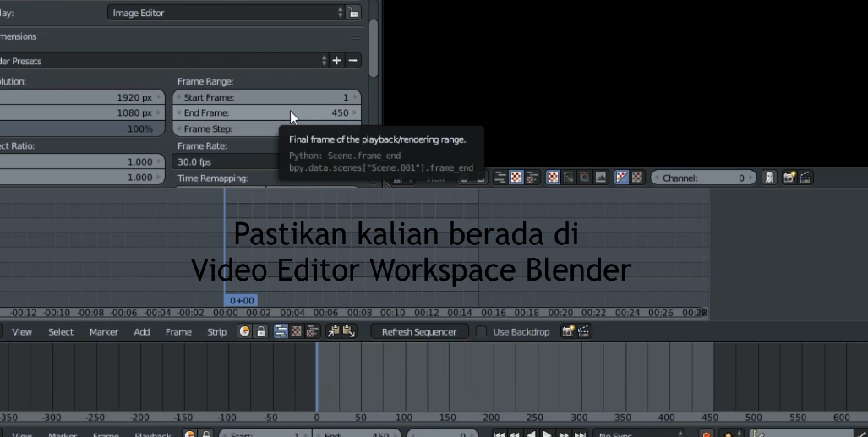The height and width of the screenshot is (437, 868).
Task: Click render animation clapper in sequencer header
Action: pos(583,332)
